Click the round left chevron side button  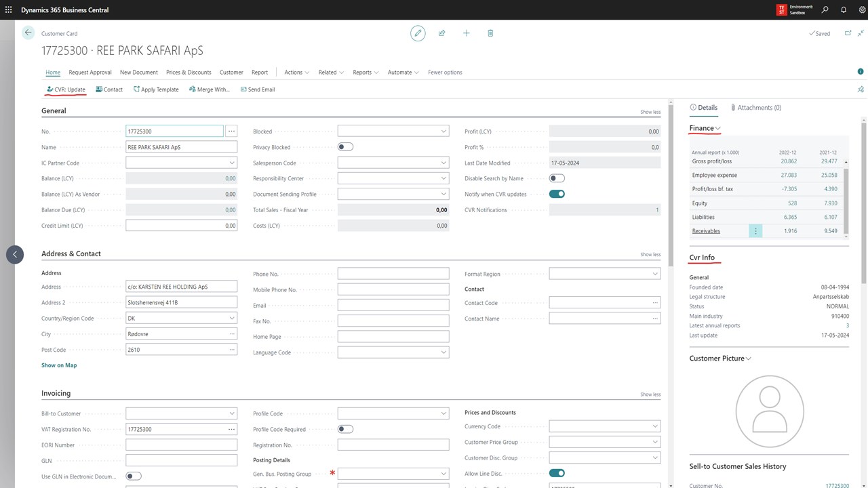(x=15, y=254)
